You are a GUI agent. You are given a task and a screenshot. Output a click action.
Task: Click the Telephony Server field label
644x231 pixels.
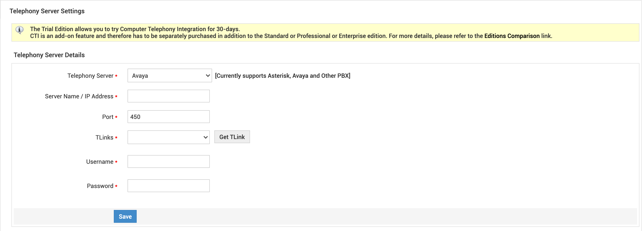(90, 76)
